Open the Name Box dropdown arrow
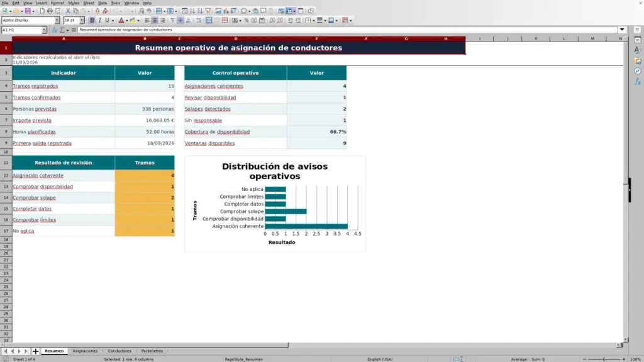This screenshot has width=644, height=362. pos(44,30)
